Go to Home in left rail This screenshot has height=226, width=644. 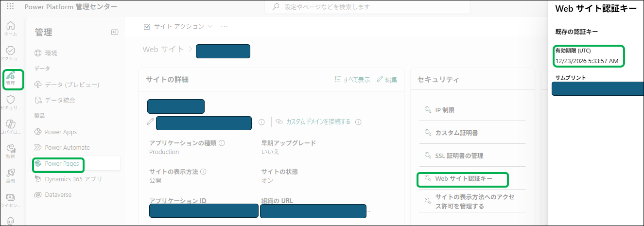(x=11, y=29)
